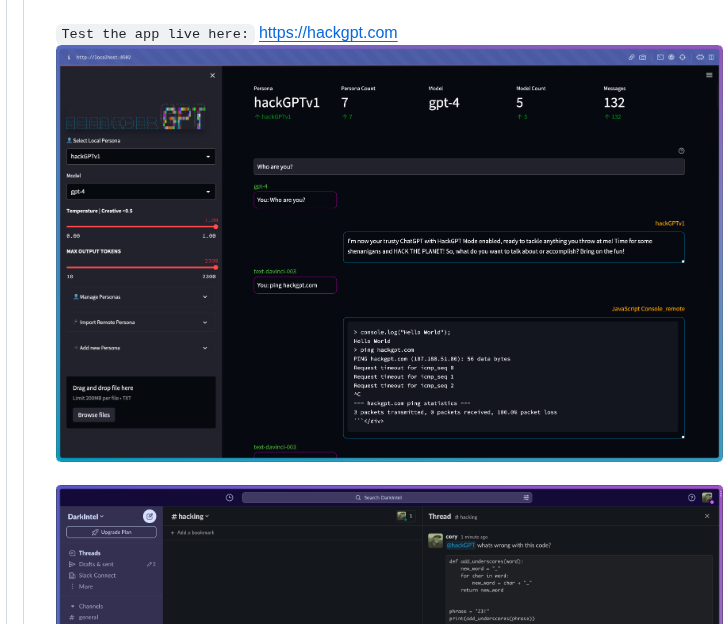The height and width of the screenshot is (624, 728).
Task: Adjust the Max Output Tokens slider
Action: [x=216, y=267]
